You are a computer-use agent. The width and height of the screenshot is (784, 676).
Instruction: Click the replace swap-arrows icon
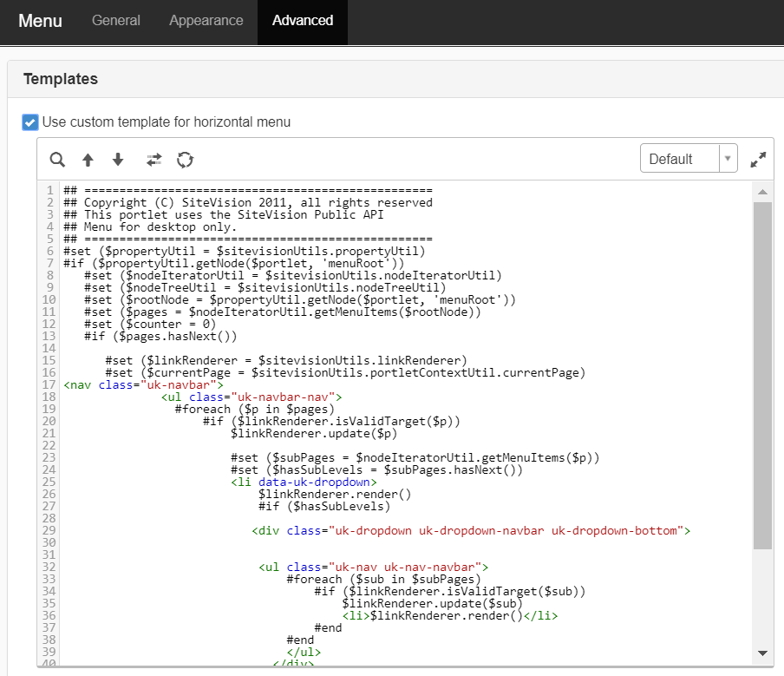click(x=154, y=160)
